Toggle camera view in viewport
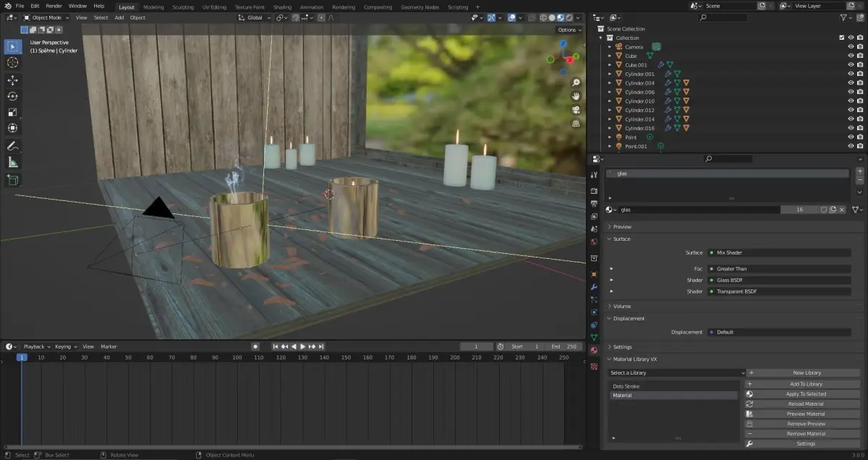 [576, 110]
